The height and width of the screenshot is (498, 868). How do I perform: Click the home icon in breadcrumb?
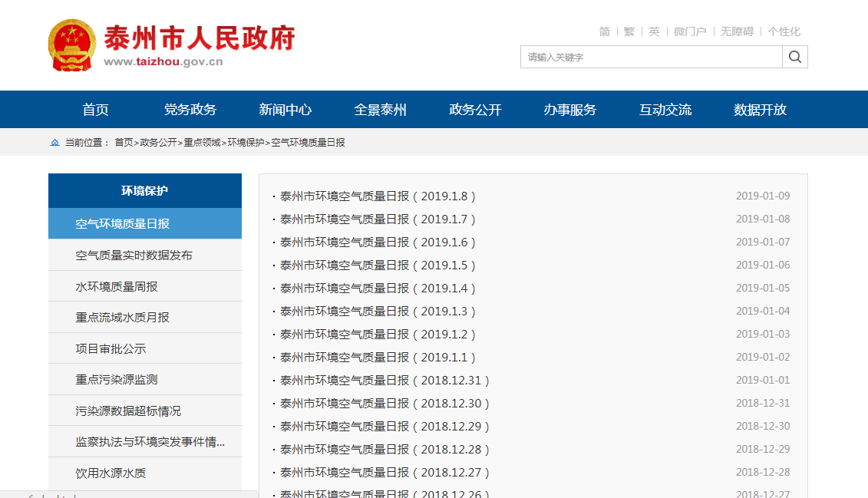(54, 143)
